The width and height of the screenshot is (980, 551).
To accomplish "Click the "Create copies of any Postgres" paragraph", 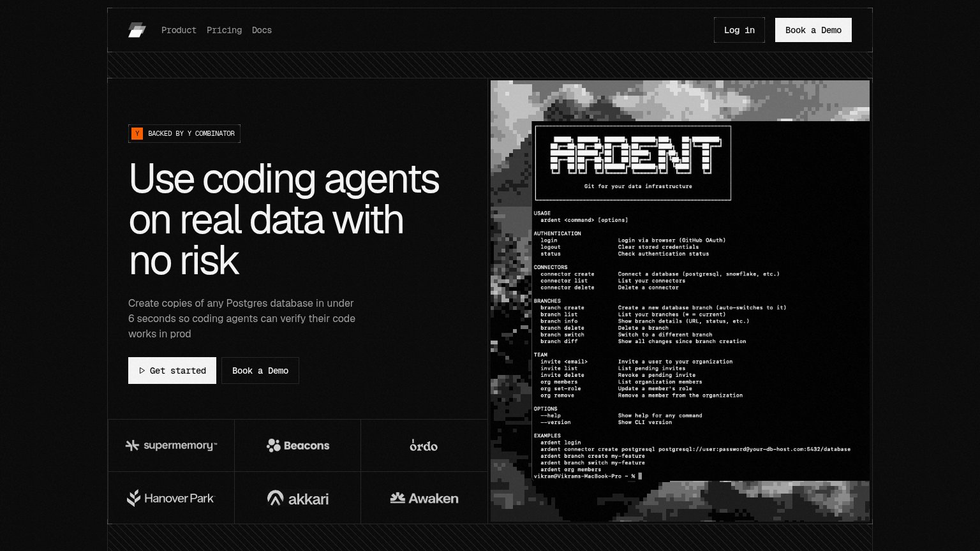I will coord(242,318).
